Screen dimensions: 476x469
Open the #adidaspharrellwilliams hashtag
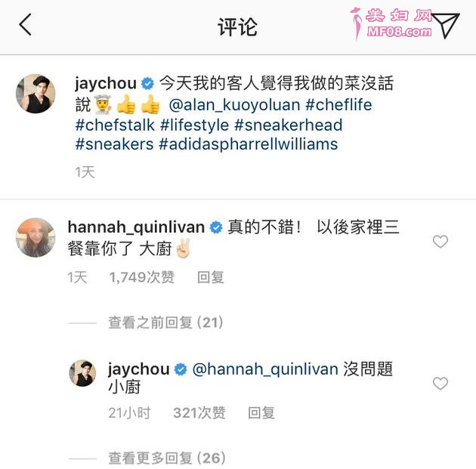click(x=249, y=144)
